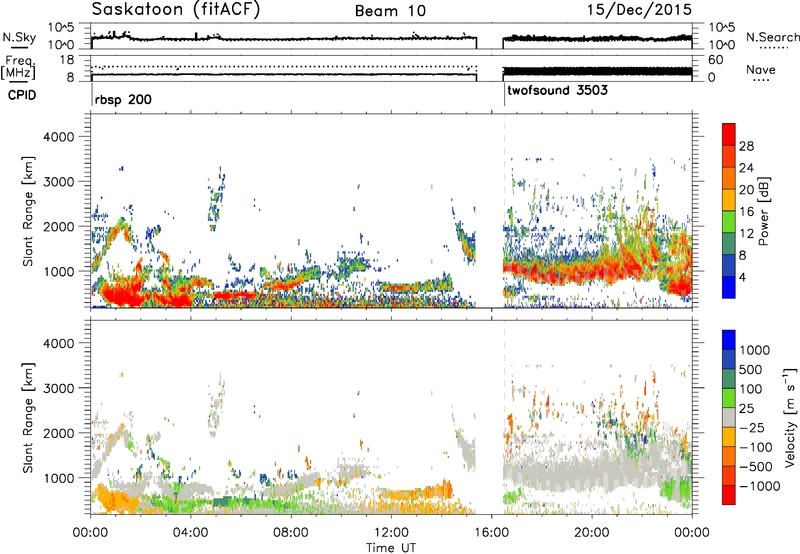Click the "4000" tick of the power panel
This screenshot has width=800, height=554.
[58, 137]
